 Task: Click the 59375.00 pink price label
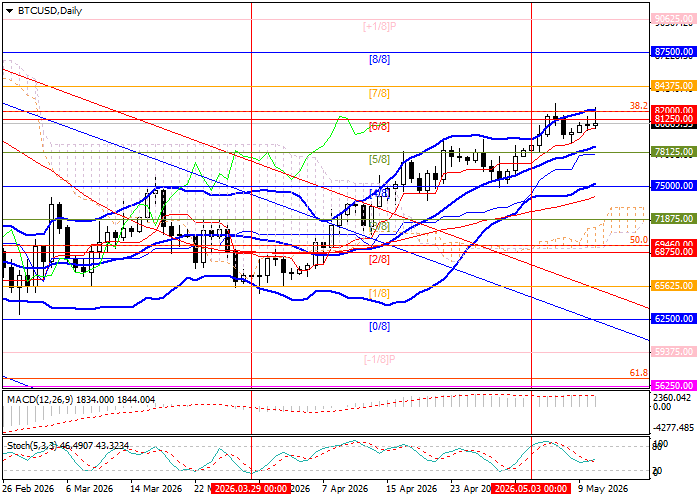point(674,352)
